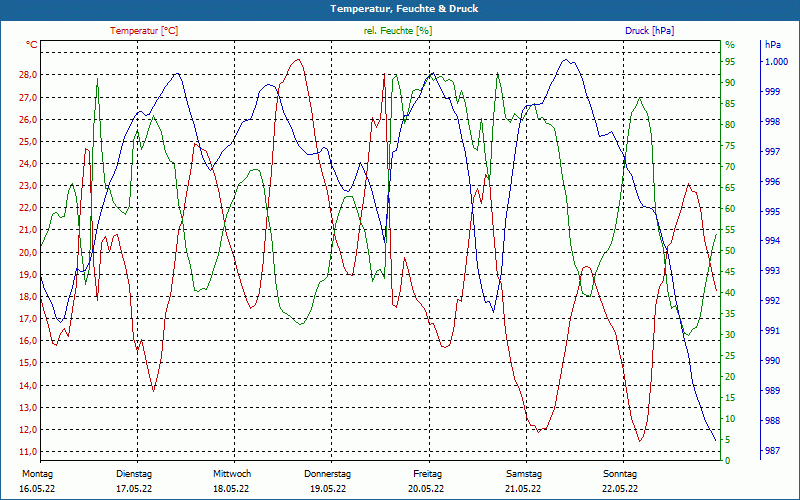The width and height of the screenshot is (800, 500).
Task: Click the '40' humidity axis value
Action: (x=730, y=293)
